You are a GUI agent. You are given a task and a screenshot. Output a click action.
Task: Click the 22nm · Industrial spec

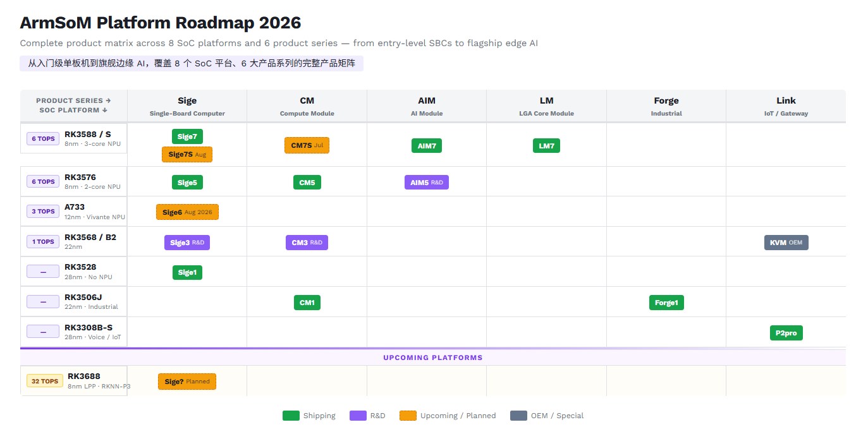pos(91,307)
